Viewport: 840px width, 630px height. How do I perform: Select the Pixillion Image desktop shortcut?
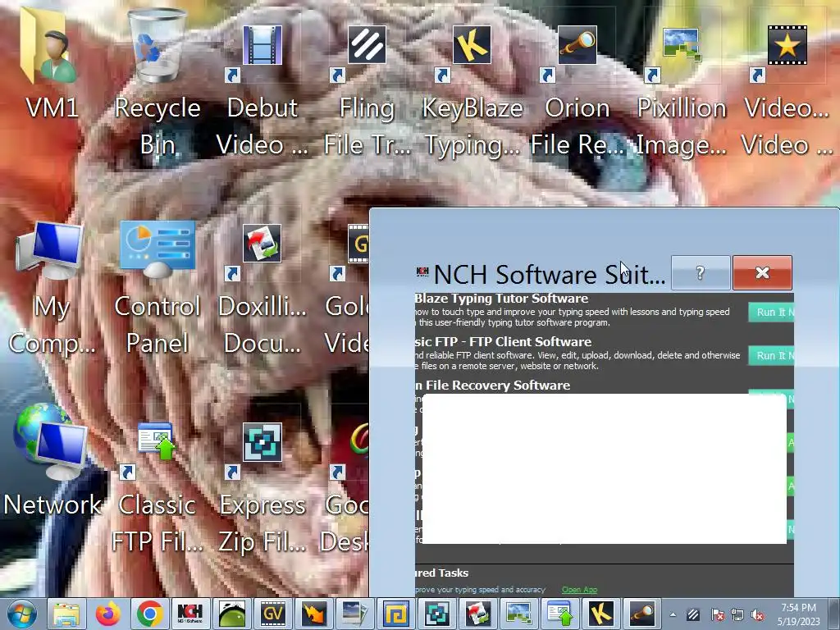pyautogui.click(x=682, y=91)
